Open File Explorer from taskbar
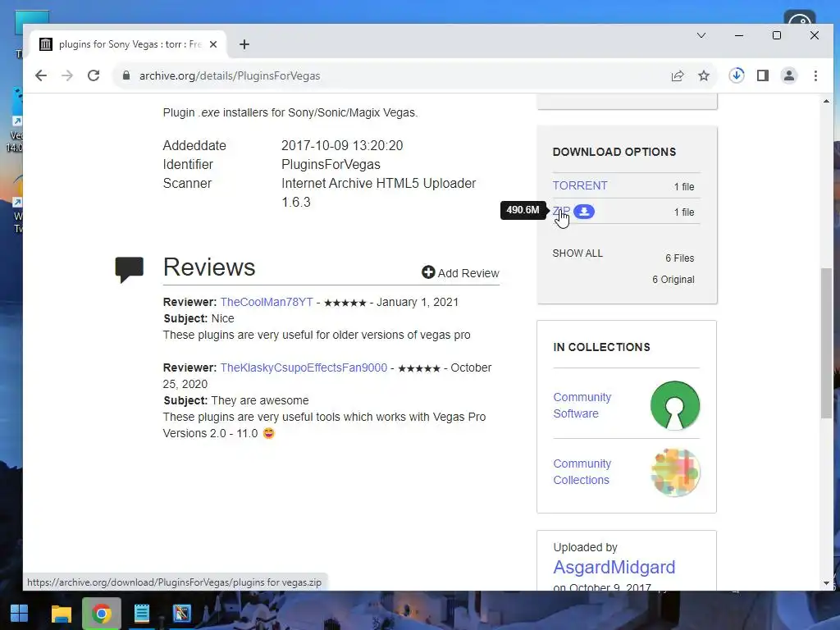This screenshot has width=840, height=630. pyautogui.click(x=61, y=614)
